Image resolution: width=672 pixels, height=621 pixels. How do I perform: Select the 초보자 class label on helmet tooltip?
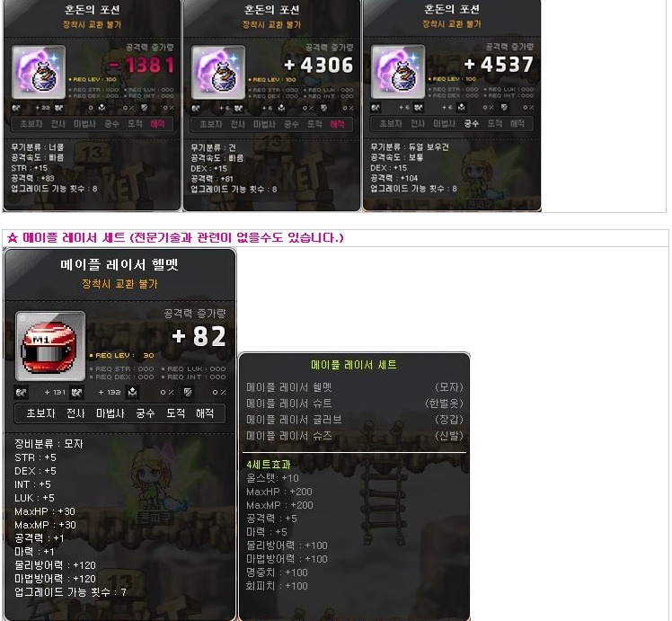pyautogui.click(x=40, y=413)
